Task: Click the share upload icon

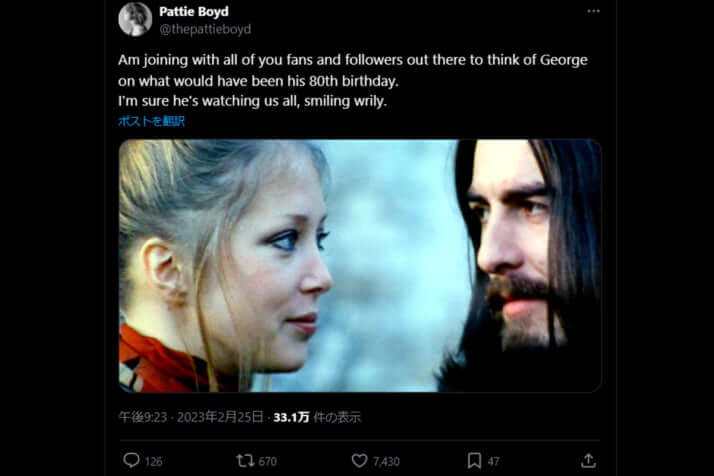Action: coord(588,460)
